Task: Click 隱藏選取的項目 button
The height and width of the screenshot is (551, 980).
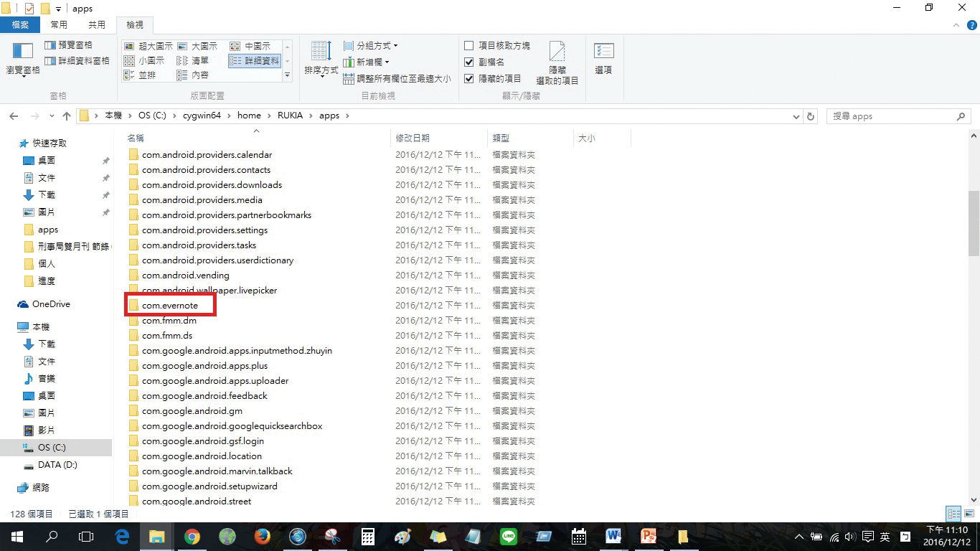Action: point(557,62)
